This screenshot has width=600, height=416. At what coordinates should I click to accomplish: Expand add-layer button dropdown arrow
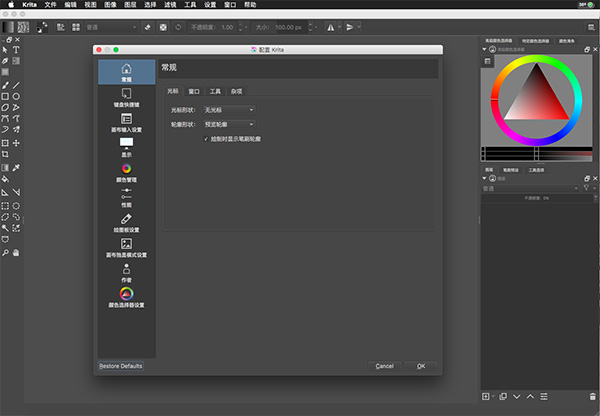[493, 396]
